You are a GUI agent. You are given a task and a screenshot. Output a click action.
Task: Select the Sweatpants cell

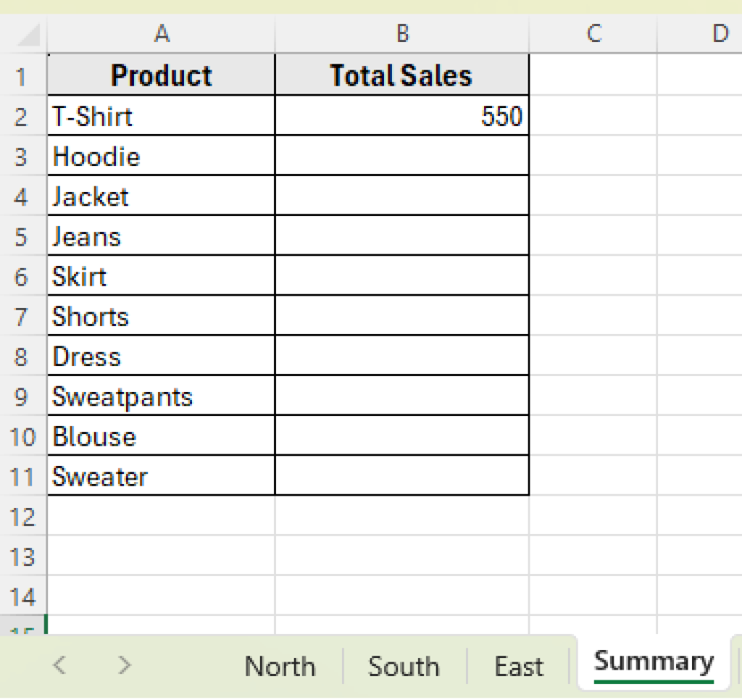(161, 396)
